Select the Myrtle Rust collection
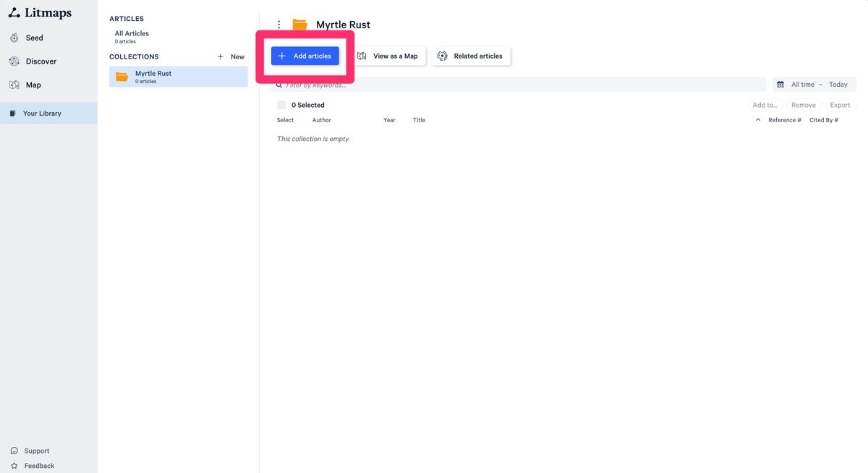 [179, 77]
